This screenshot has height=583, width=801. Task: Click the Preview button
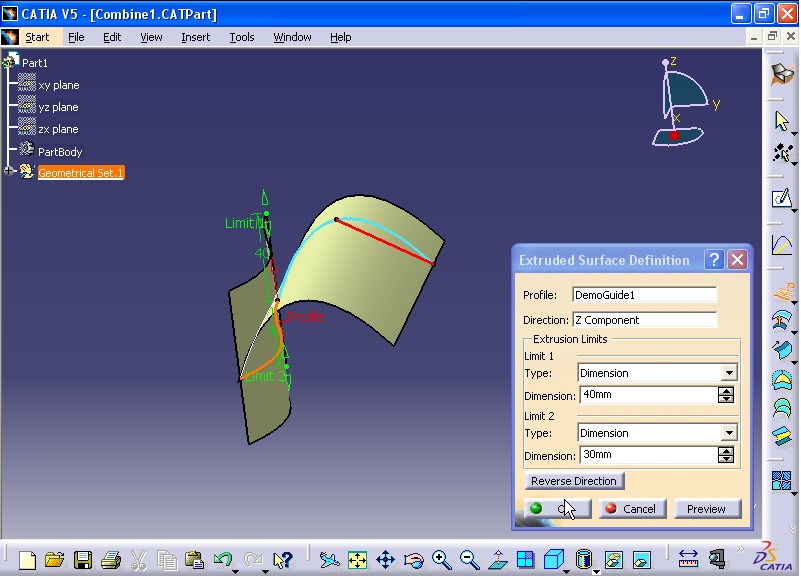(707, 509)
